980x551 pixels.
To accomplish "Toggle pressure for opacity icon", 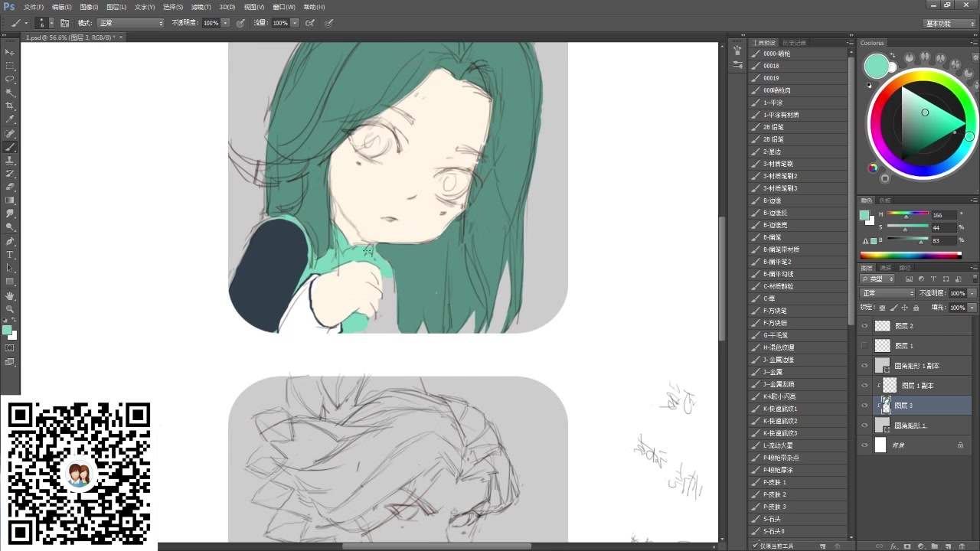I will [x=240, y=23].
